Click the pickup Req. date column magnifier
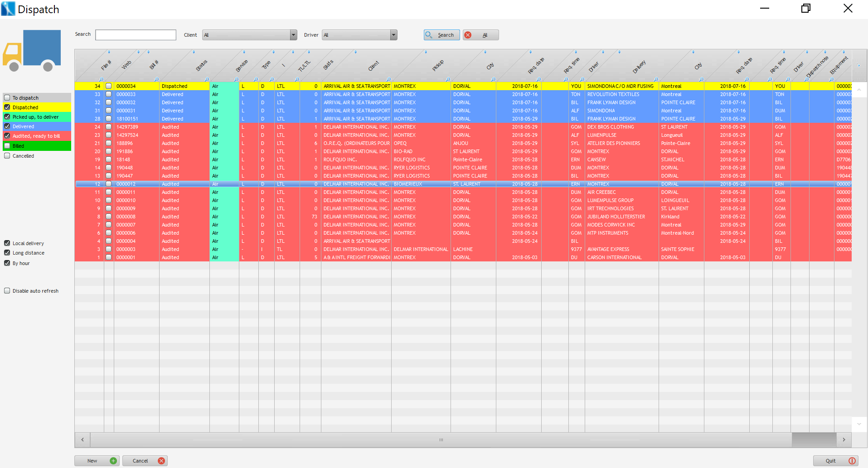This screenshot has width=868, height=468. coord(539,80)
